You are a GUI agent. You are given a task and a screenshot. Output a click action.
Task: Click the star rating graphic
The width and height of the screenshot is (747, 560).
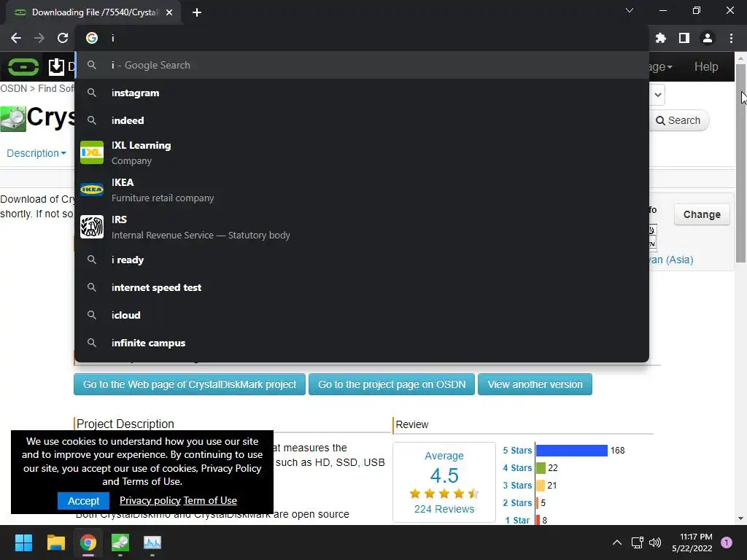tap(444, 494)
